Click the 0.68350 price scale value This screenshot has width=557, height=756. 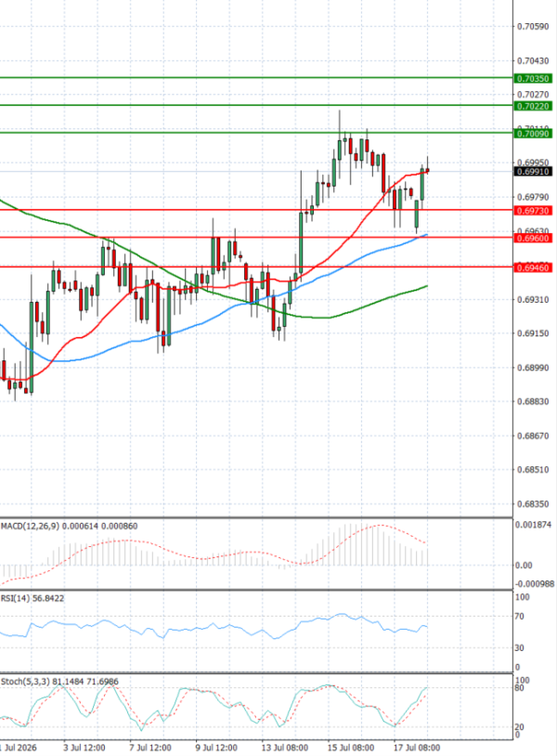click(533, 504)
